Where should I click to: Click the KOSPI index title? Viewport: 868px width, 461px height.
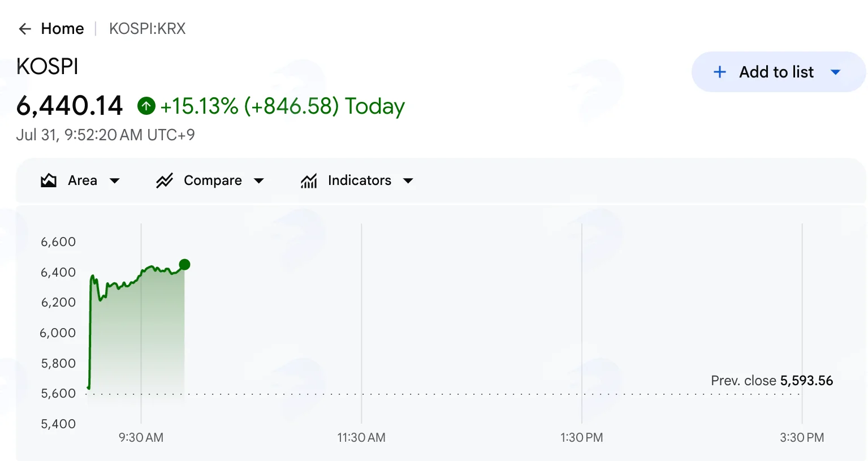pos(47,67)
